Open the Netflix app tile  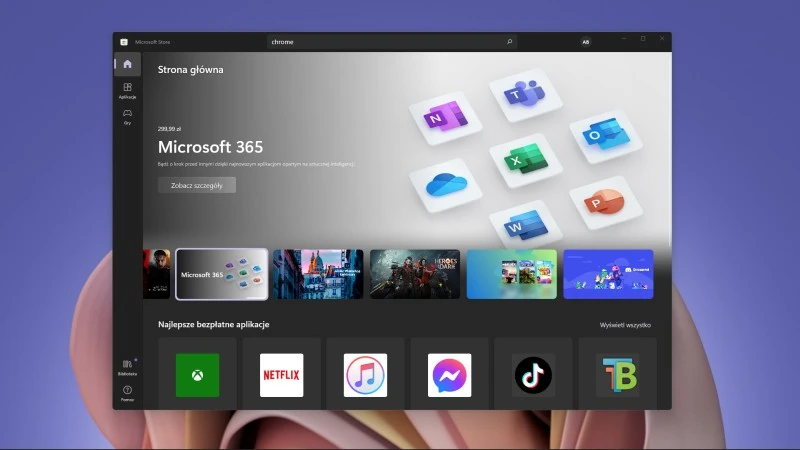(282, 375)
